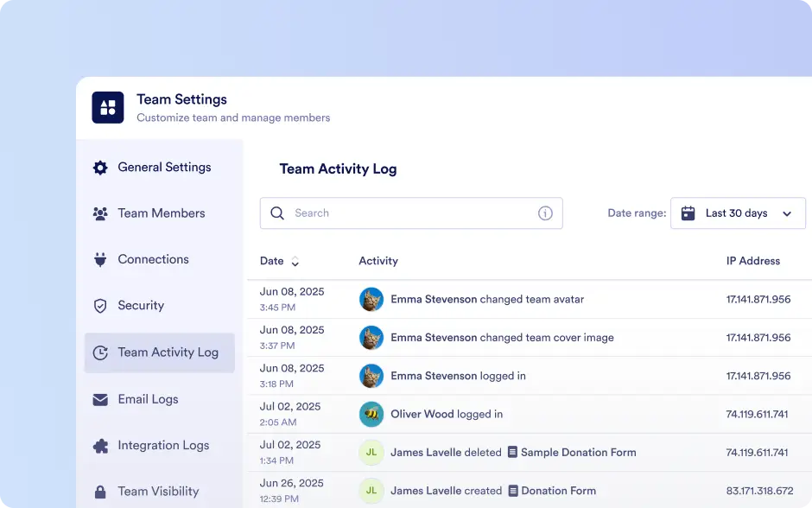Open the Last 30 days dropdown

(x=738, y=213)
